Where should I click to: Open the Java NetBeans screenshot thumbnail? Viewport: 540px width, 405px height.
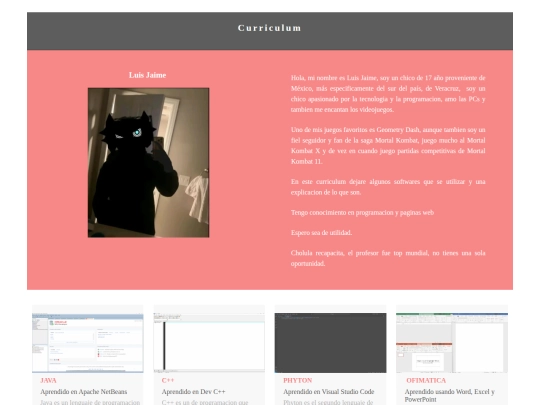tap(88, 343)
